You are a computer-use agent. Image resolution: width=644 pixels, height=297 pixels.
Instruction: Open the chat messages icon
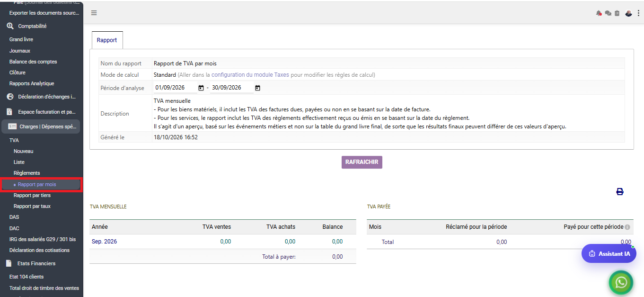click(x=608, y=13)
